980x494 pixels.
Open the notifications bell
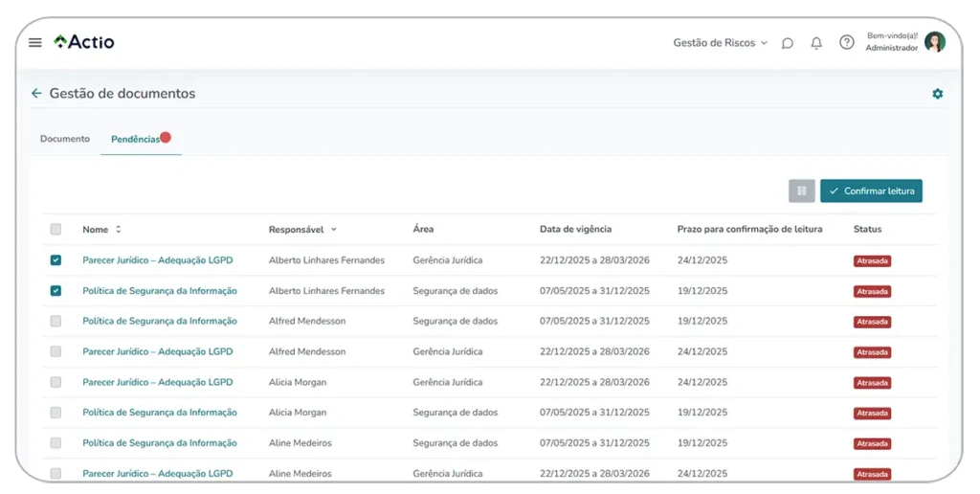pos(816,43)
